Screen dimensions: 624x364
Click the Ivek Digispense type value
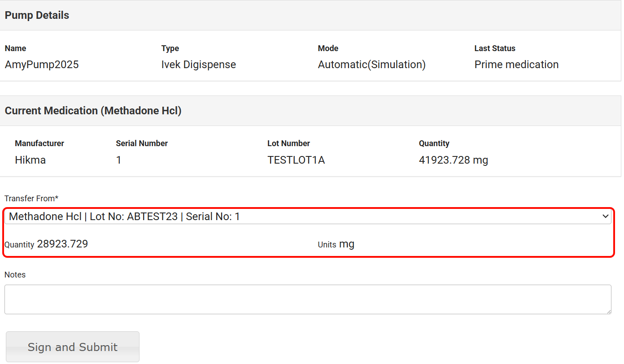198,65
